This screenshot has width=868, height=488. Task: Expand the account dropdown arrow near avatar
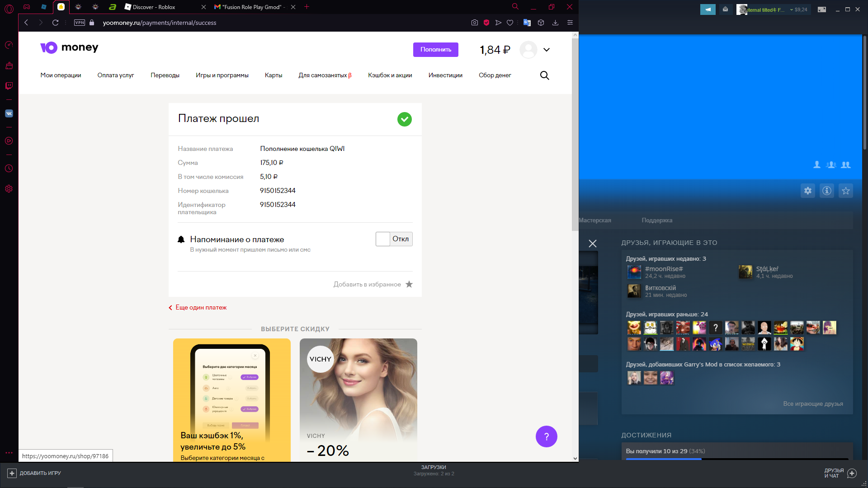click(547, 50)
